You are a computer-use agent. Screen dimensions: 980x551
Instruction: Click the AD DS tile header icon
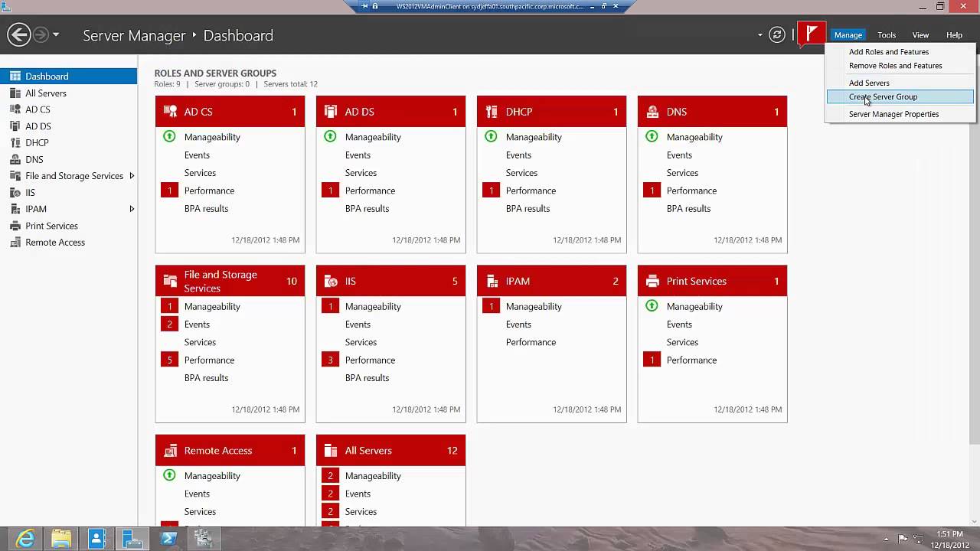pos(331,112)
